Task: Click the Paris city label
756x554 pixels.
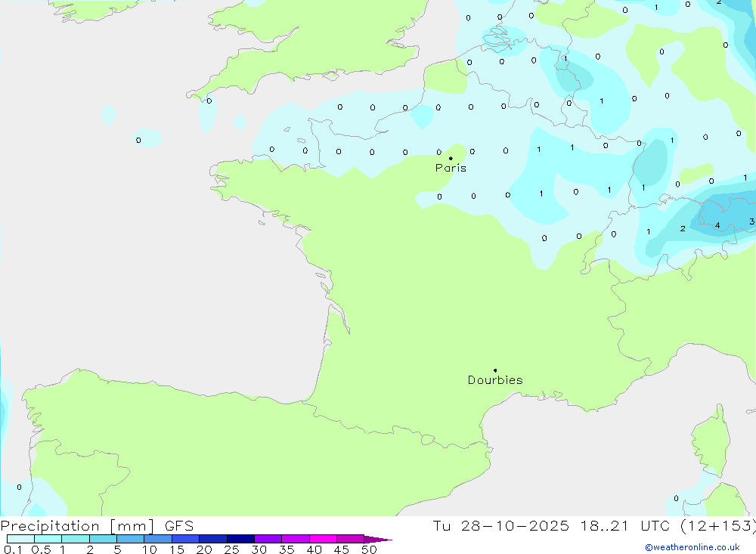Action: coord(451,168)
